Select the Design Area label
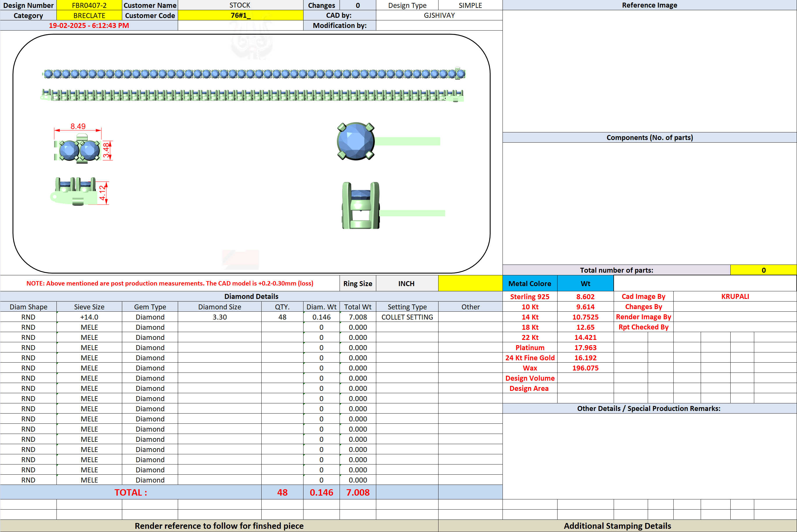Screen dimensions: 797x532 pos(530,388)
